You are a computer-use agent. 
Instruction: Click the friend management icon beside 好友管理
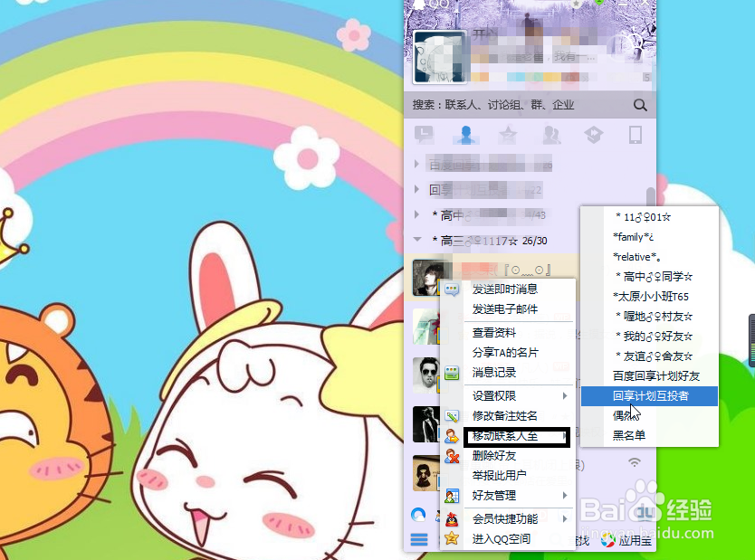coord(452,496)
